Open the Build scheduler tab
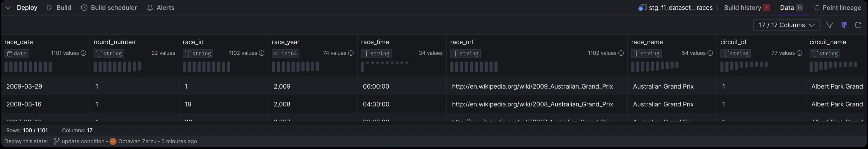The width and height of the screenshot is (868, 149). (109, 8)
